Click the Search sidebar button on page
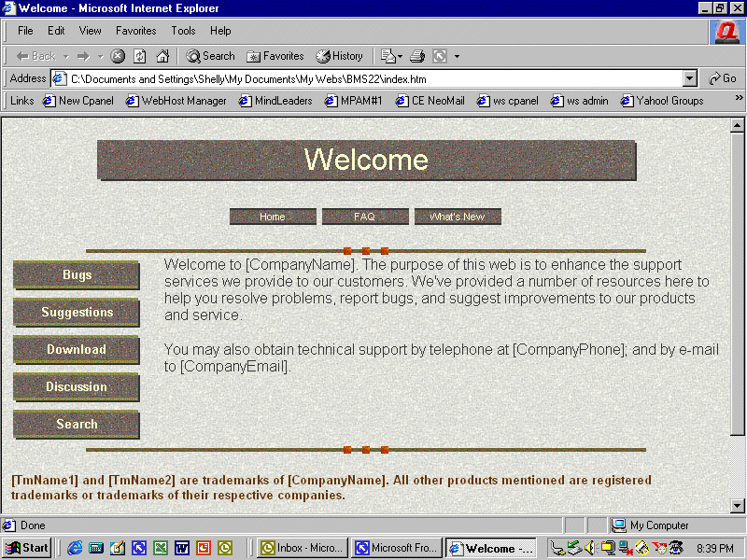 click(77, 425)
